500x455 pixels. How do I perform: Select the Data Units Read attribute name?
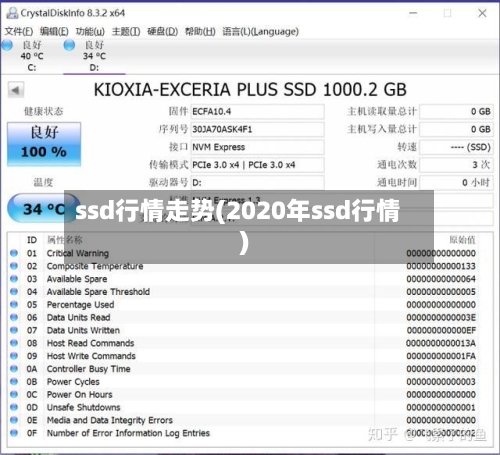(x=78, y=317)
